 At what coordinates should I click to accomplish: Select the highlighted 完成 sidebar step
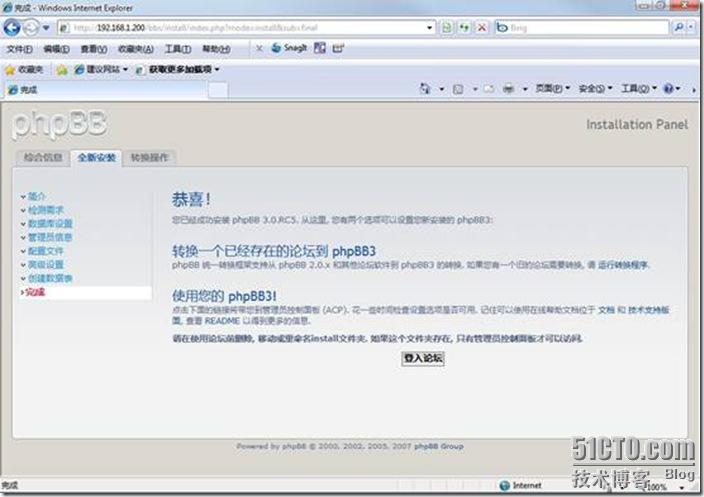point(85,292)
